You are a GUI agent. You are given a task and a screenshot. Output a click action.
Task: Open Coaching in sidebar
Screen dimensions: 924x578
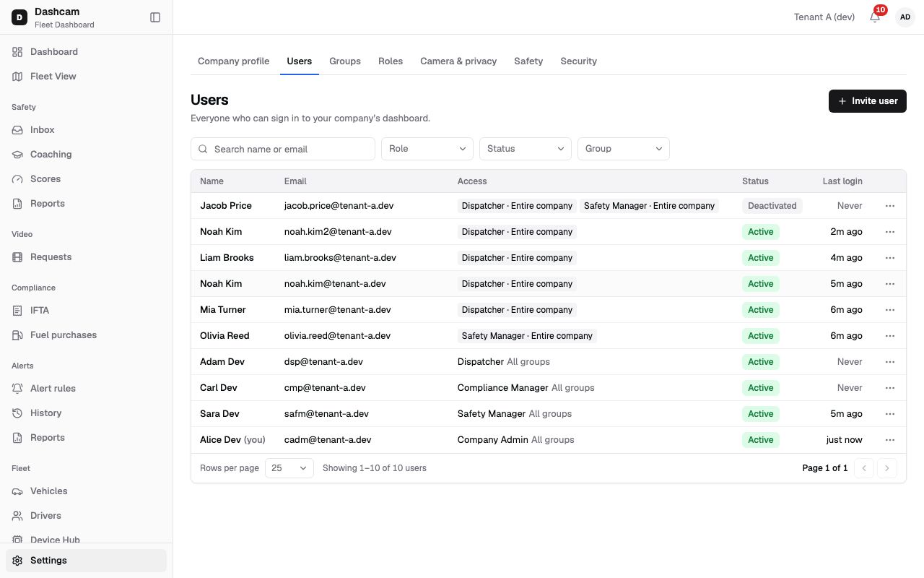(x=86, y=155)
